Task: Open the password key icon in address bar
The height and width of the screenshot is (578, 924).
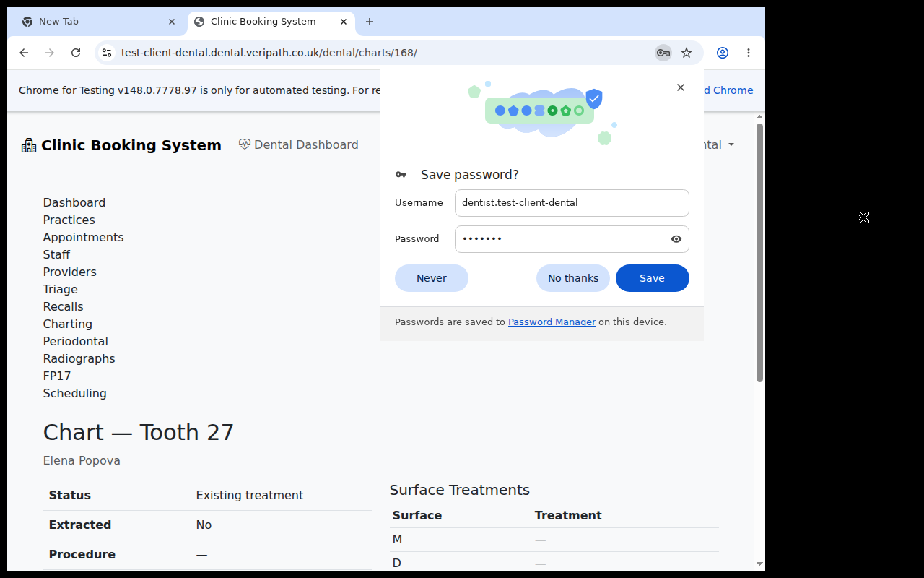Action: (x=663, y=53)
